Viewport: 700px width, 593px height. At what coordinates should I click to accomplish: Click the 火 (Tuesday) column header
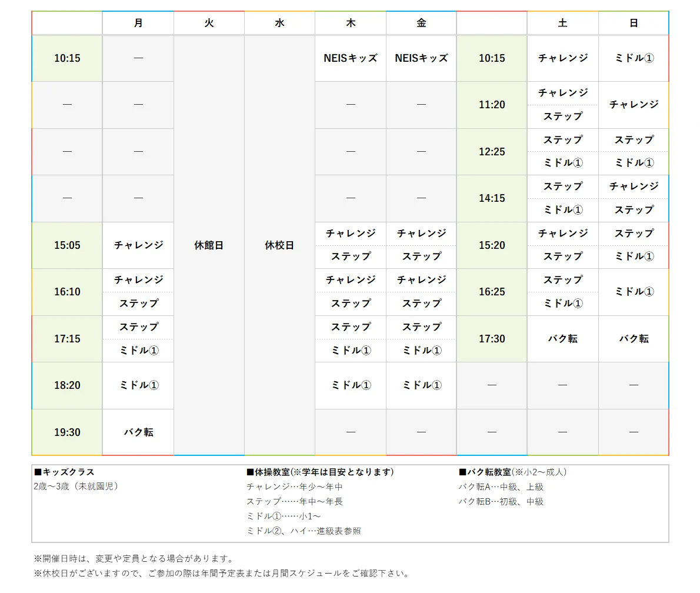pyautogui.click(x=209, y=24)
